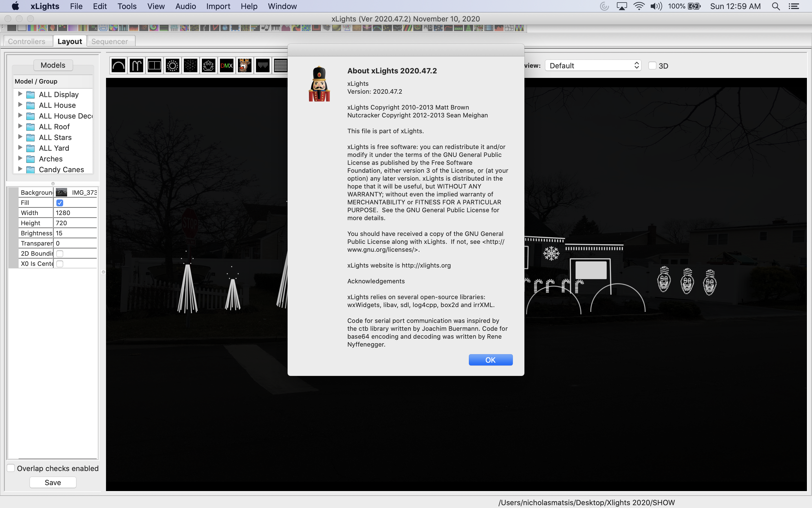Screen dimensions: 812x508
Task: Open the Wi-Fi status menu
Action: pyautogui.click(x=639, y=6)
